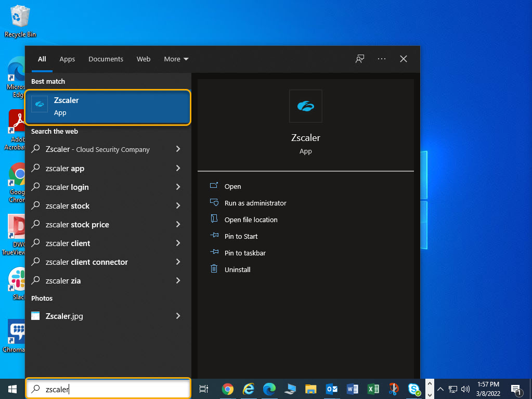Expand the zscaler client connector suggestion arrow
The height and width of the screenshot is (399, 532).
(x=178, y=262)
